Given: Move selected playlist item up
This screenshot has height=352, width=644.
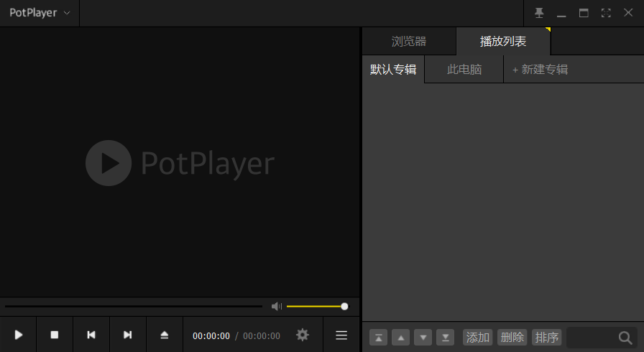Looking at the screenshot, I should pyautogui.click(x=400, y=337).
